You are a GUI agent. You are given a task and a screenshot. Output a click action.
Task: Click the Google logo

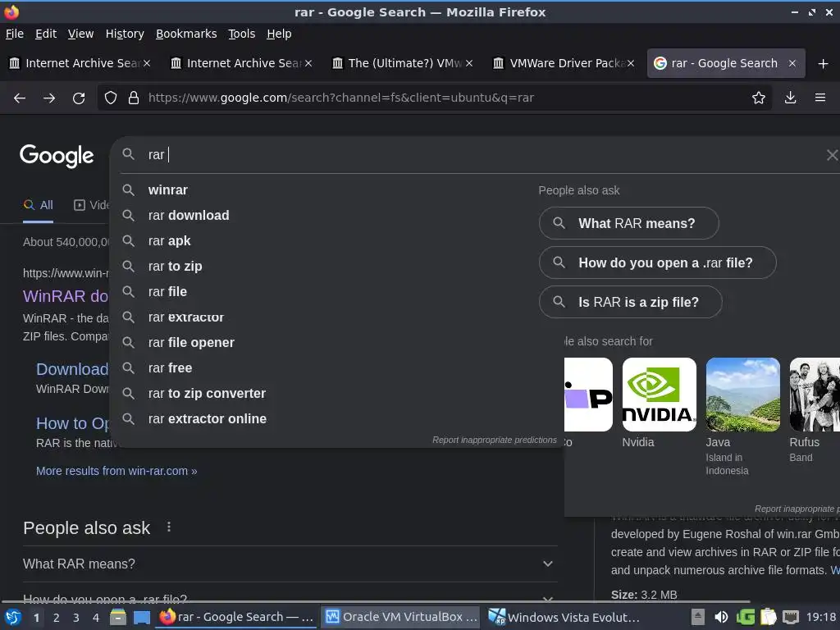pos(57,156)
